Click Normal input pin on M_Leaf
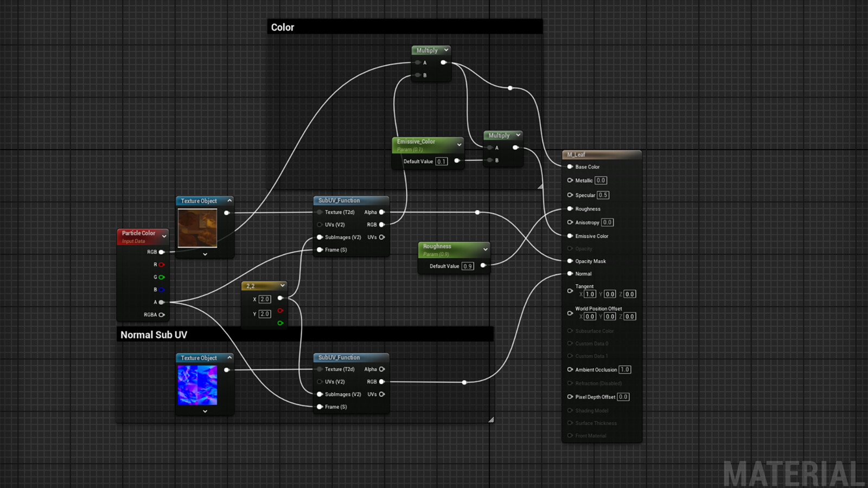Viewport: 868px width, 488px height. [x=570, y=273]
